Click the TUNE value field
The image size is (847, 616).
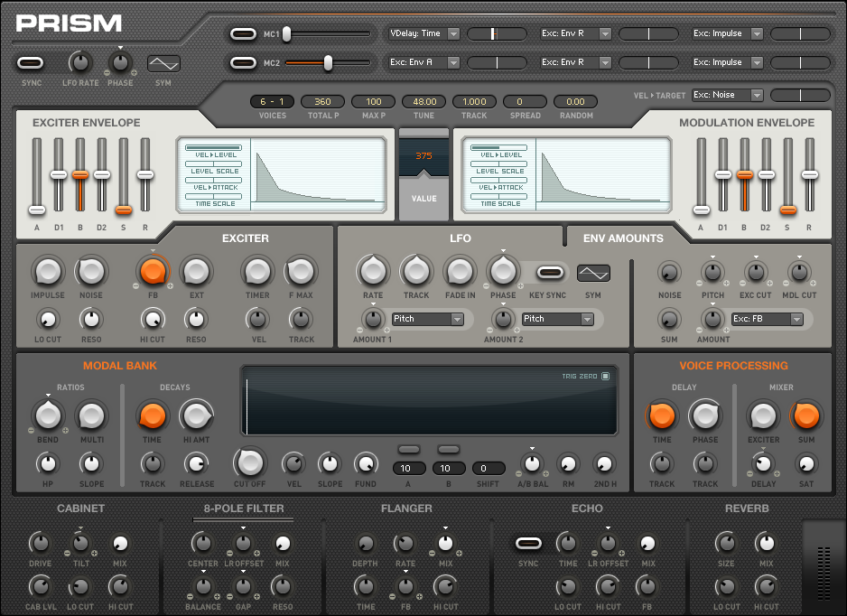pos(423,102)
